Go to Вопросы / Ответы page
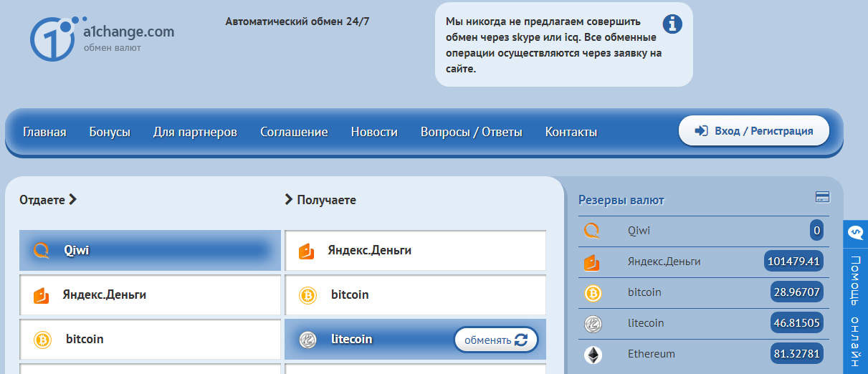Viewport: 868px width, 374px height. coord(471,132)
